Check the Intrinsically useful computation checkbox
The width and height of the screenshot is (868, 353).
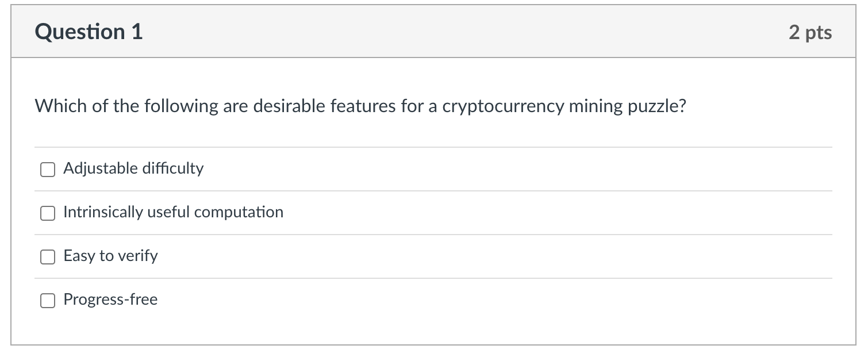(x=47, y=213)
